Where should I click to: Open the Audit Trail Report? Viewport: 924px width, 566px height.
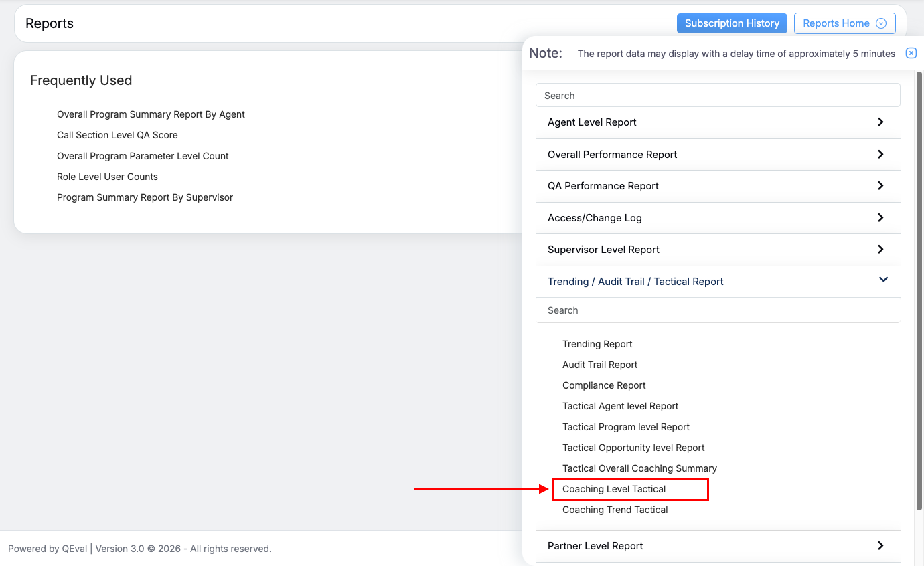coord(600,365)
